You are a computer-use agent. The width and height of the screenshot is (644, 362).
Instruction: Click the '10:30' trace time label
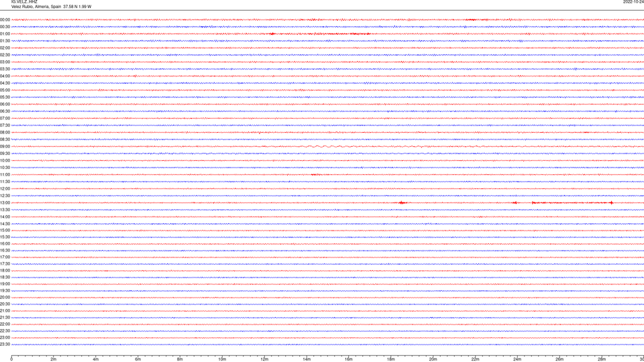pos(5,168)
